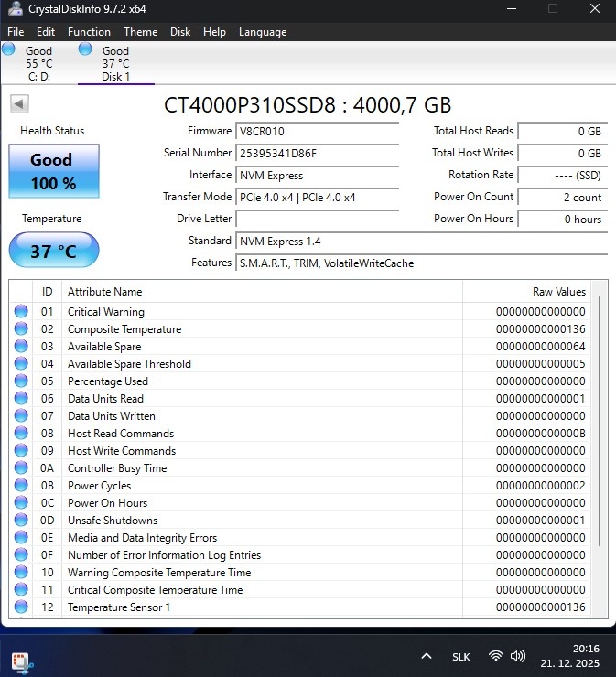Click the Raw Values column header
Viewport: 616px width, 677px height.
[526, 292]
